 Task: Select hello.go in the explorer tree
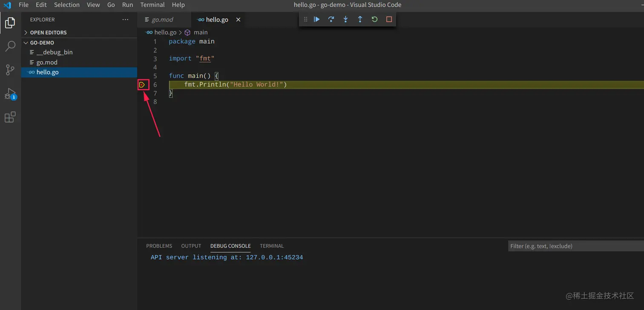pyautogui.click(x=79, y=72)
